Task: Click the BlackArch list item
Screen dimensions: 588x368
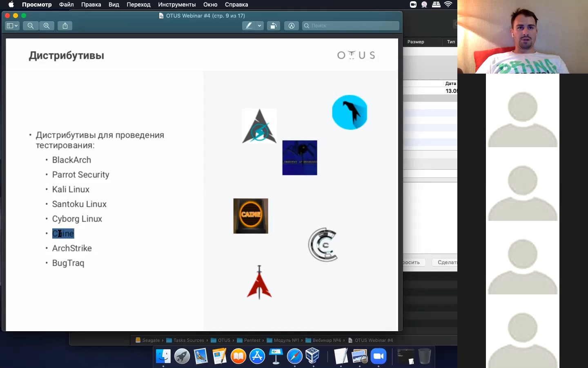Action: (x=71, y=160)
